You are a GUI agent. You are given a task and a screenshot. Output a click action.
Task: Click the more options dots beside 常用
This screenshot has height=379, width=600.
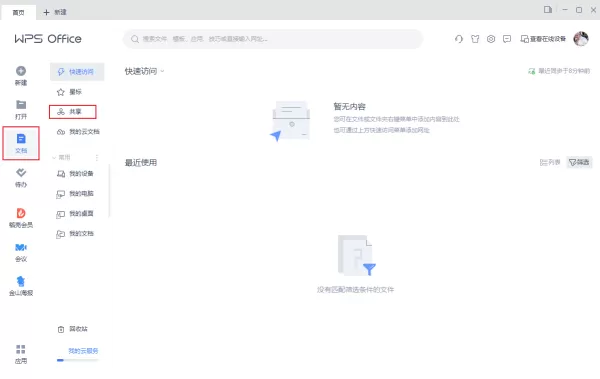(x=97, y=157)
